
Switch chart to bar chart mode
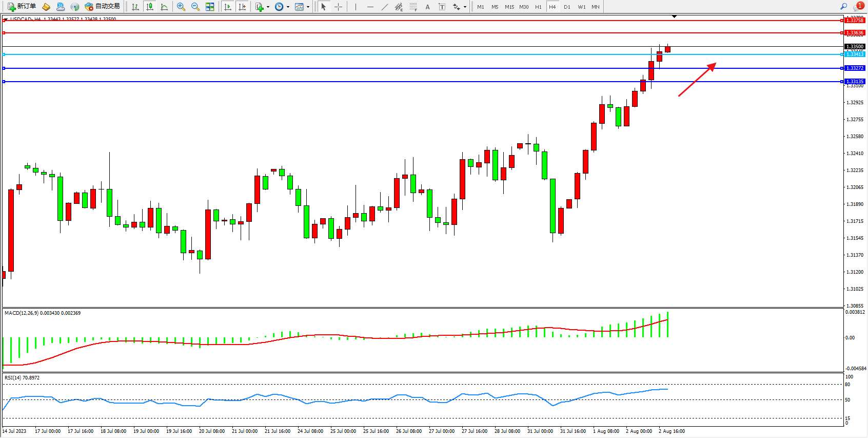(x=135, y=7)
